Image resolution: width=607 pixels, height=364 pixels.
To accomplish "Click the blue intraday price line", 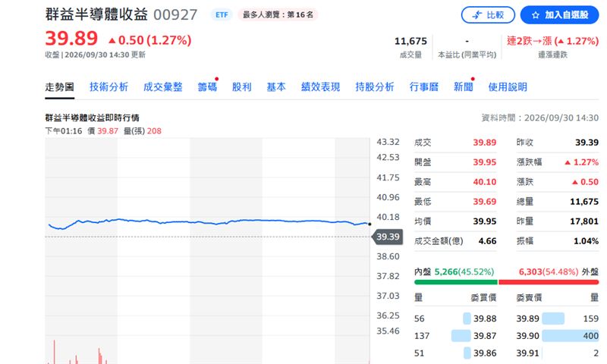I will click(x=209, y=222).
